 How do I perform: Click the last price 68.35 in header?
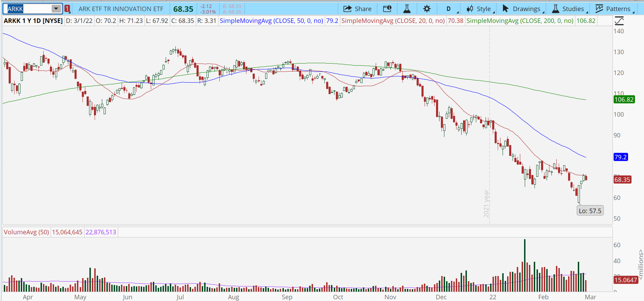[183, 9]
